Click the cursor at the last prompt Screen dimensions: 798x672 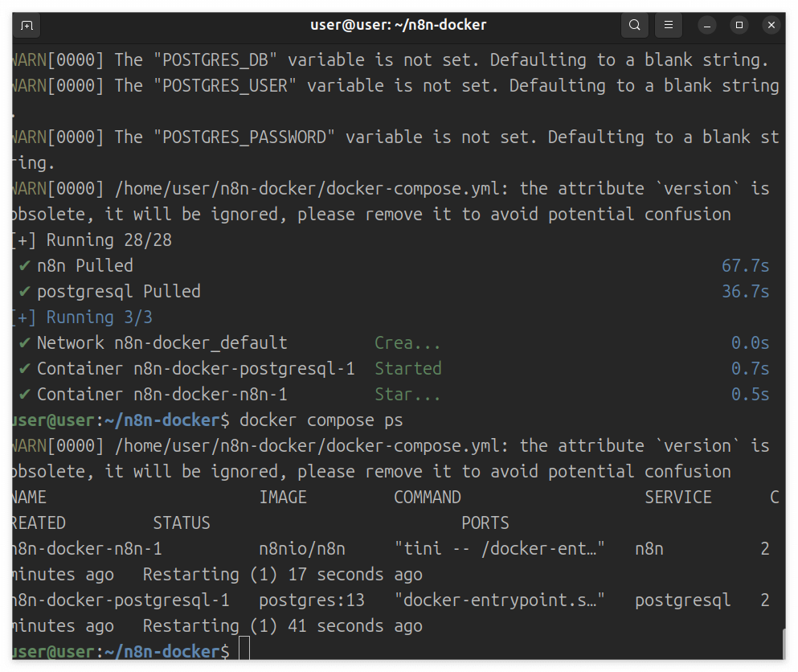pos(244,648)
